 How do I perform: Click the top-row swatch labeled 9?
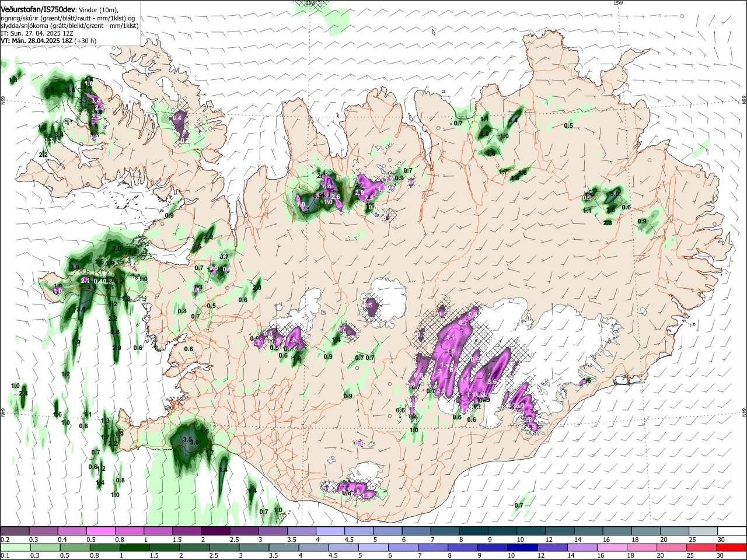tap(502, 531)
